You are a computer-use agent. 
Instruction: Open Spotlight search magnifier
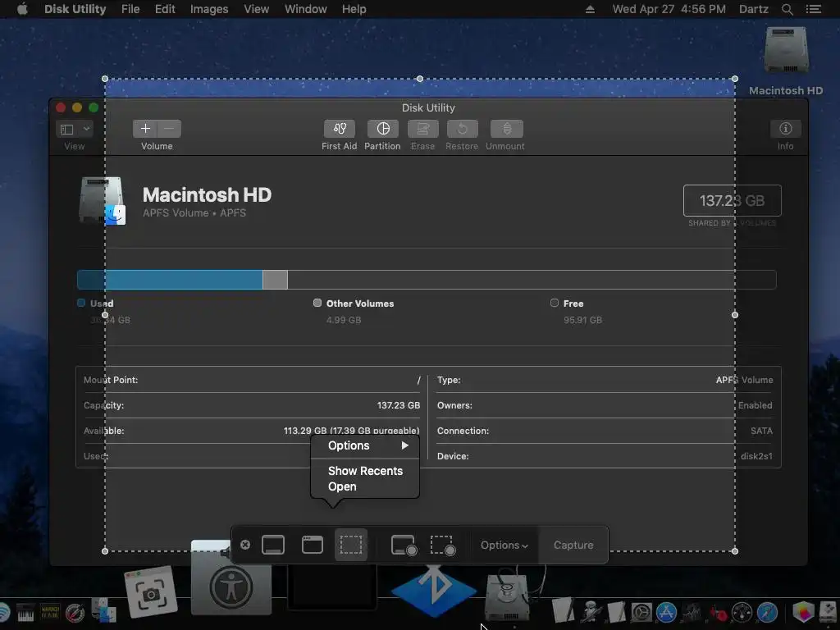(x=787, y=9)
